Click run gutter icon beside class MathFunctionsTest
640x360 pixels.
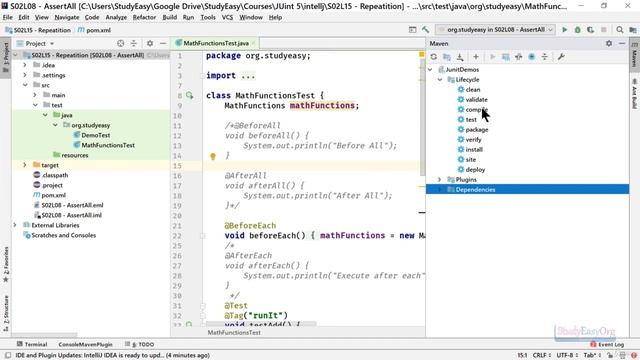(x=189, y=95)
